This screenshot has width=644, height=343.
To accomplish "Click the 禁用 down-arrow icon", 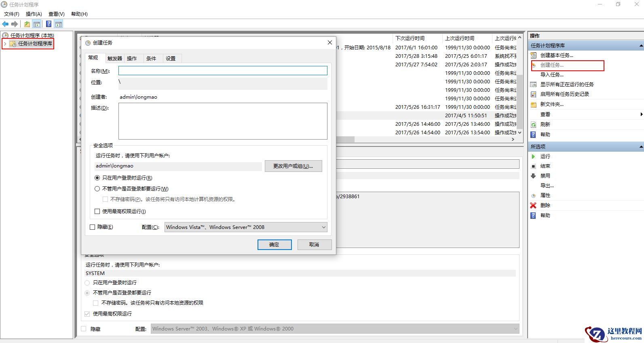I will [534, 176].
